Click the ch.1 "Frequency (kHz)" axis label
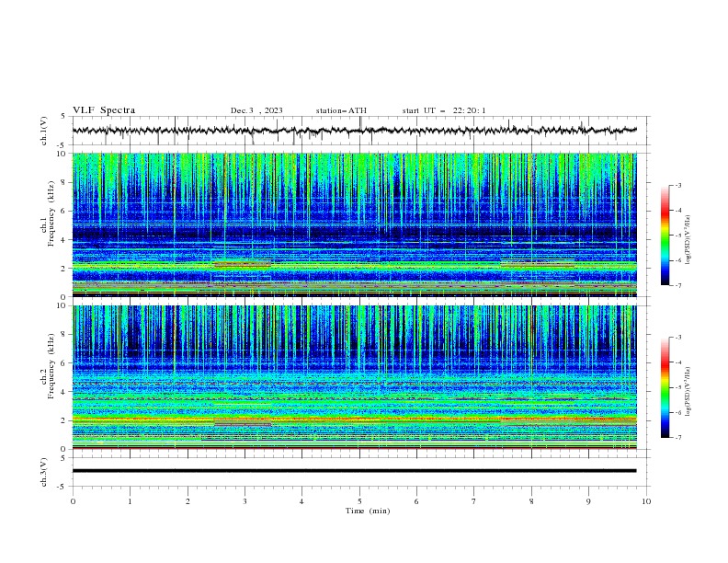This screenshot has width=728, height=563. pos(51,214)
